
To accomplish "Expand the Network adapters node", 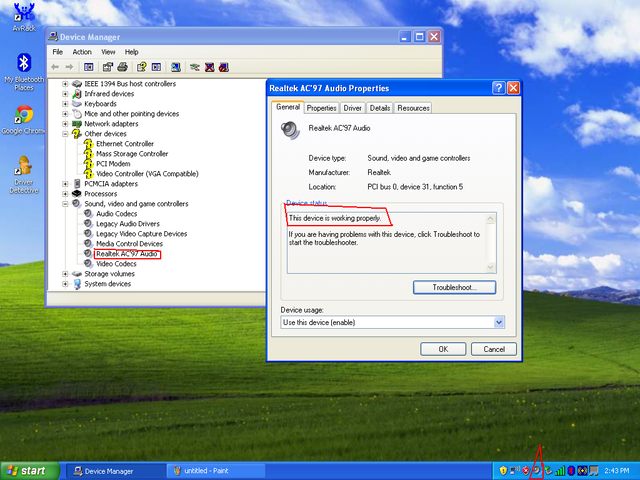I will tap(65, 124).
